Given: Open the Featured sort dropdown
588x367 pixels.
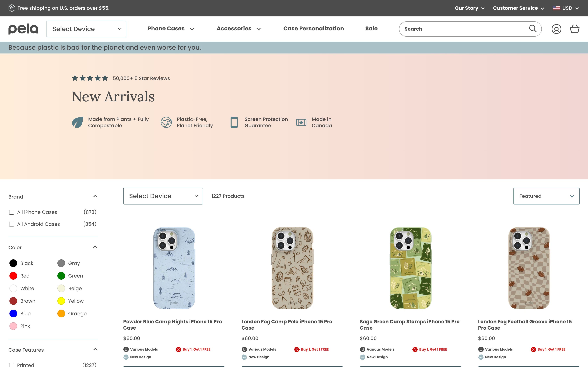Looking at the screenshot, I should coord(546,196).
